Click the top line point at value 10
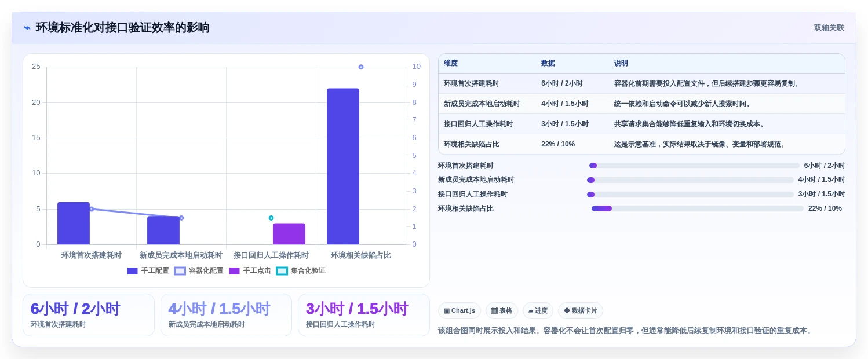 [x=361, y=67]
